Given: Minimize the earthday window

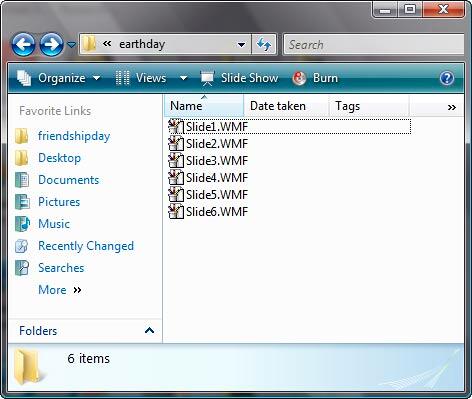Looking at the screenshot, I should [385, 10].
